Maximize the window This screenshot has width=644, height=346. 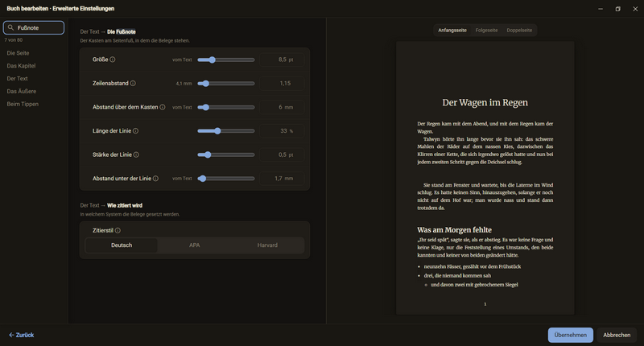(x=617, y=9)
